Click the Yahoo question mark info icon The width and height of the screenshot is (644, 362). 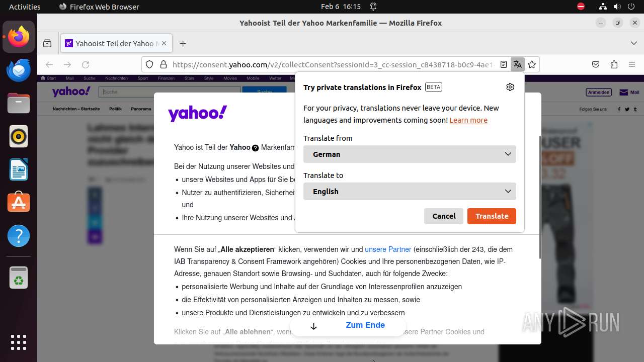pyautogui.click(x=255, y=148)
